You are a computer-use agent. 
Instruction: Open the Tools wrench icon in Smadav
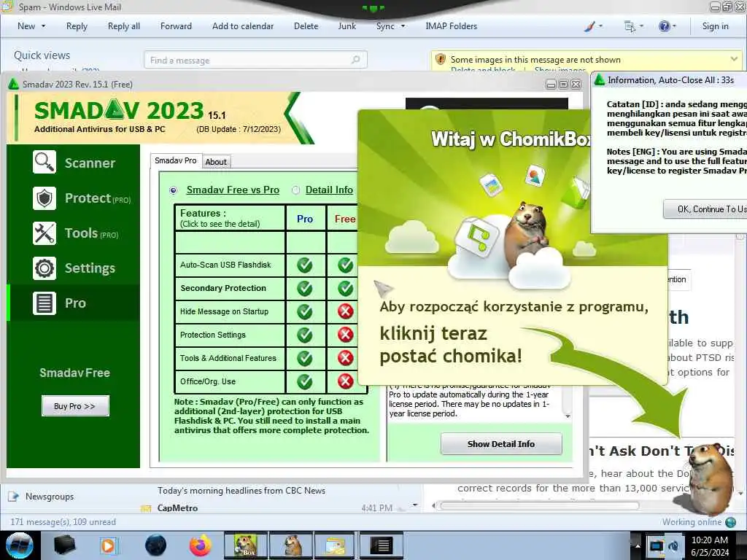click(x=44, y=233)
